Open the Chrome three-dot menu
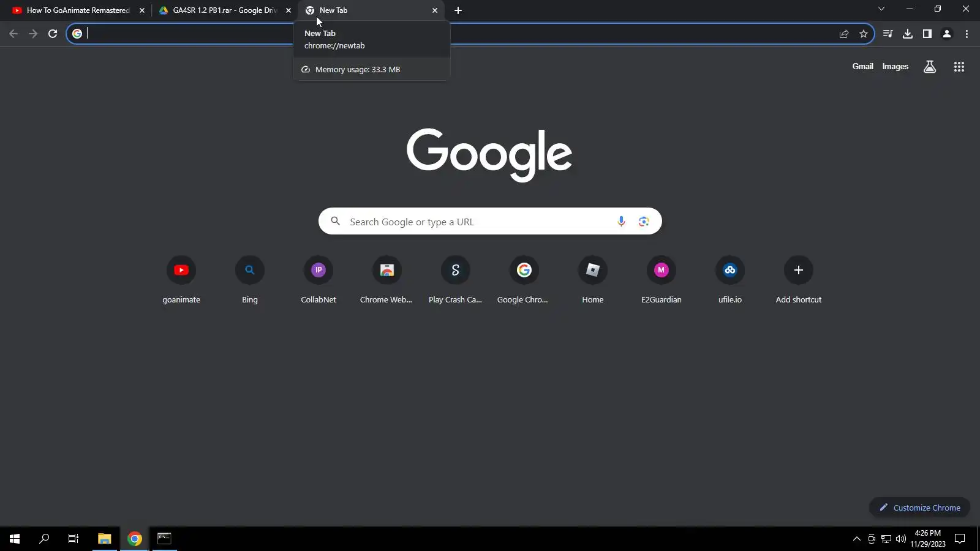The height and width of the screenshot is (551, 980). click(x=967, y=34)
